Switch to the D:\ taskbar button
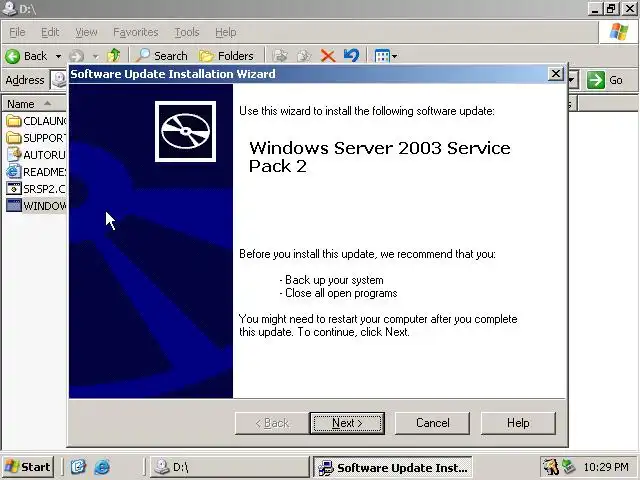The width and height of the screenshot is (640, 480). tap(229, 467)
